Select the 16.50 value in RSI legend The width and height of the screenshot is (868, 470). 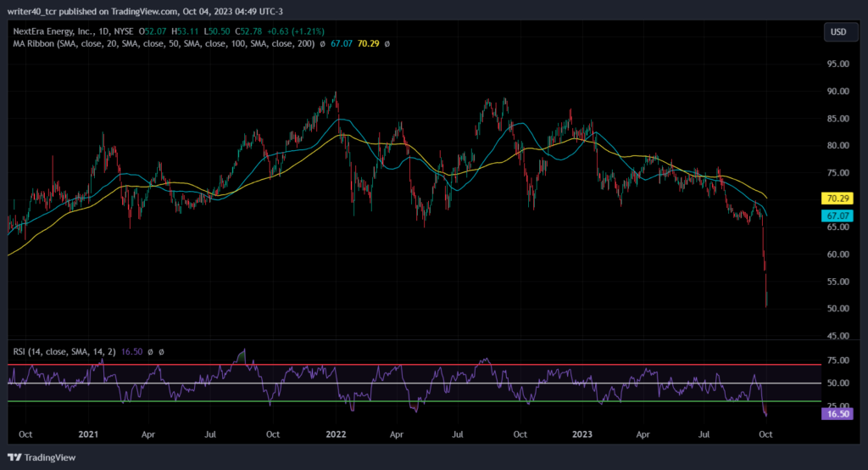tap(131, 351)
